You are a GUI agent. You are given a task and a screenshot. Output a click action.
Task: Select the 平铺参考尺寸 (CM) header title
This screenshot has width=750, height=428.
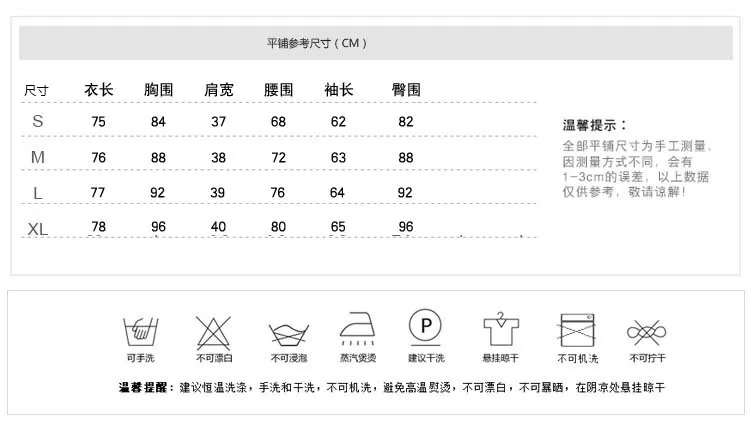pyautogui.click(x=317, y=43)
